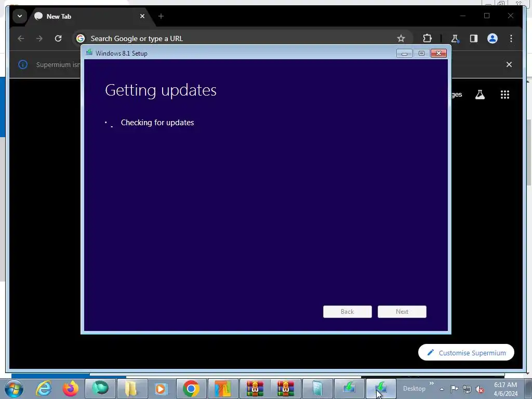Show hidden system tray icons

(442, 389)
